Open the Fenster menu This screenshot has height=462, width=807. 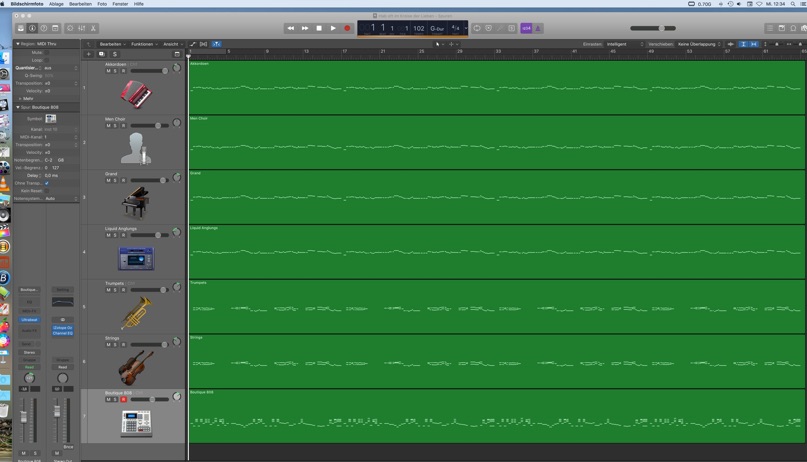pos(120,4)
